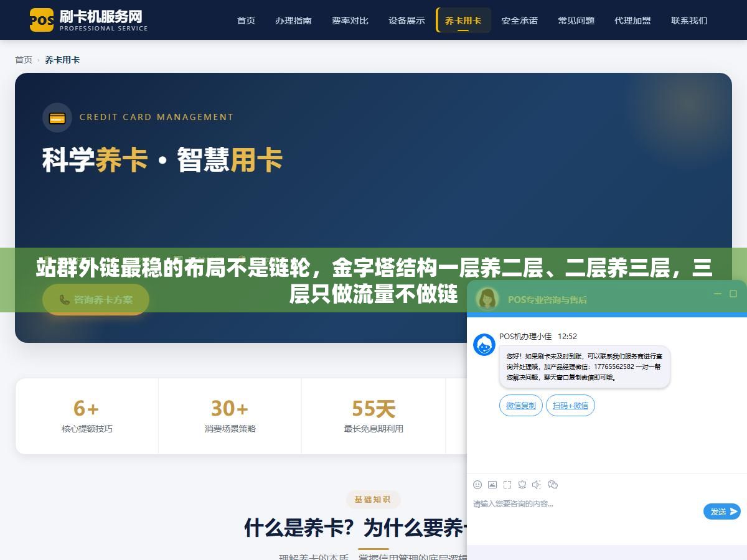This screenshot has width=747, height=560.
Task: Open 代理加盟 navigation item
Action: point(632,21)
